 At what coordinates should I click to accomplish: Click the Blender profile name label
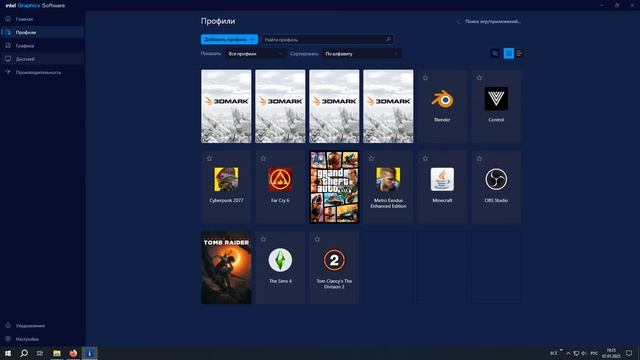click(x=442, y=120)
